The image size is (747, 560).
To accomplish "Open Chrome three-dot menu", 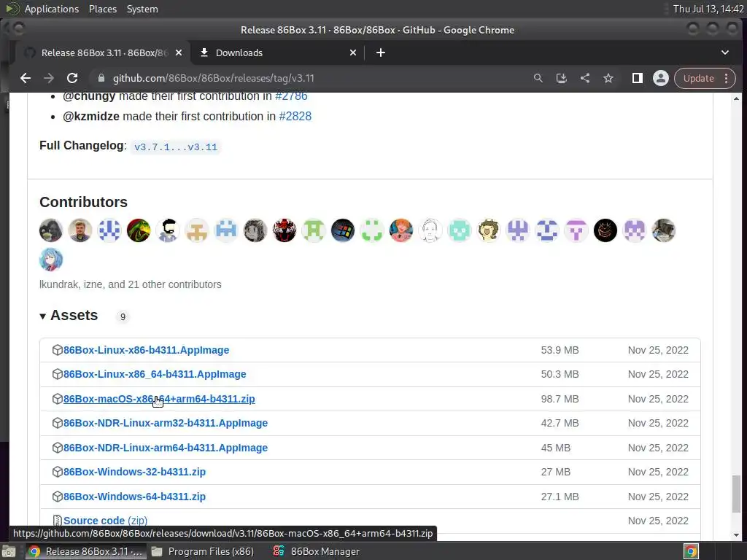I will pos(727,78).
